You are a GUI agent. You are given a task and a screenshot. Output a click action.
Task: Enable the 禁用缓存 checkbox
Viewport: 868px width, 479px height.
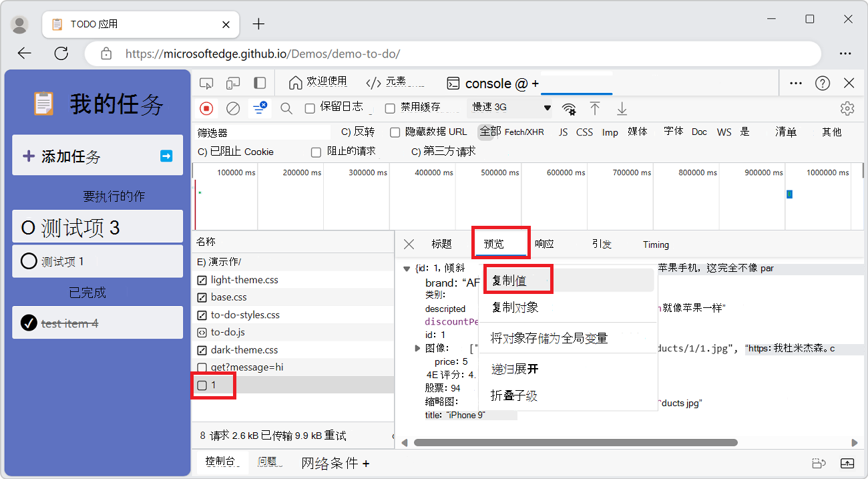coord(390,108)
